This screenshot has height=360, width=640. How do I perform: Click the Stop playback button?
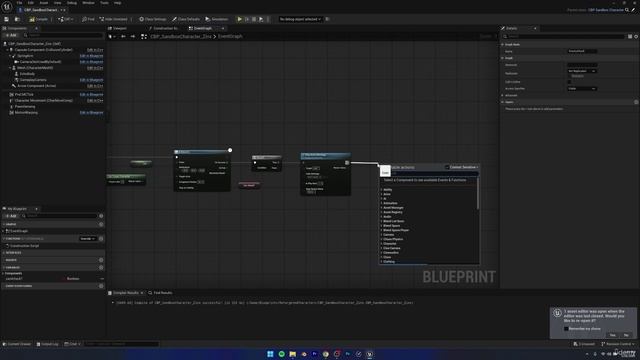click(x=254, y=19)
